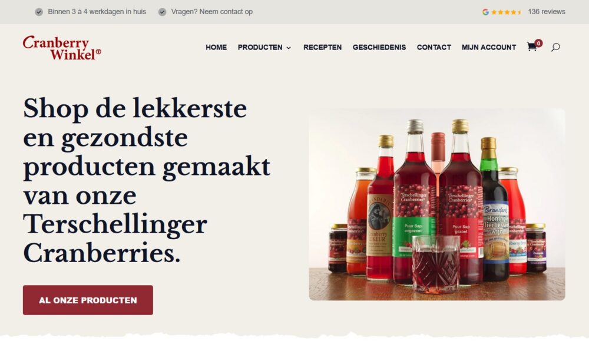Click the checkmark beside delivery time text
Viewport: 589px width, 364px height.
tap(39, 12)
